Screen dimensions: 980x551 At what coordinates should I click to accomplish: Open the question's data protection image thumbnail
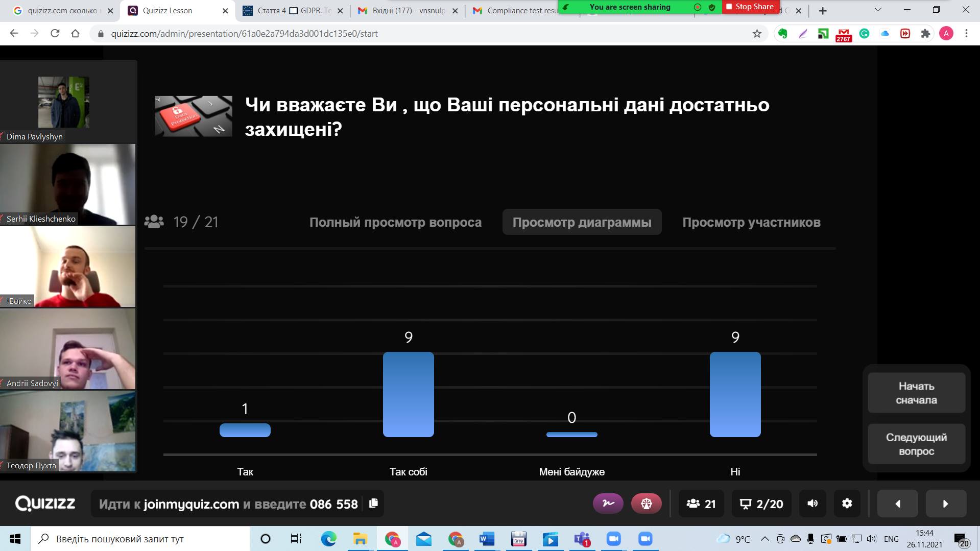[194, 116]
